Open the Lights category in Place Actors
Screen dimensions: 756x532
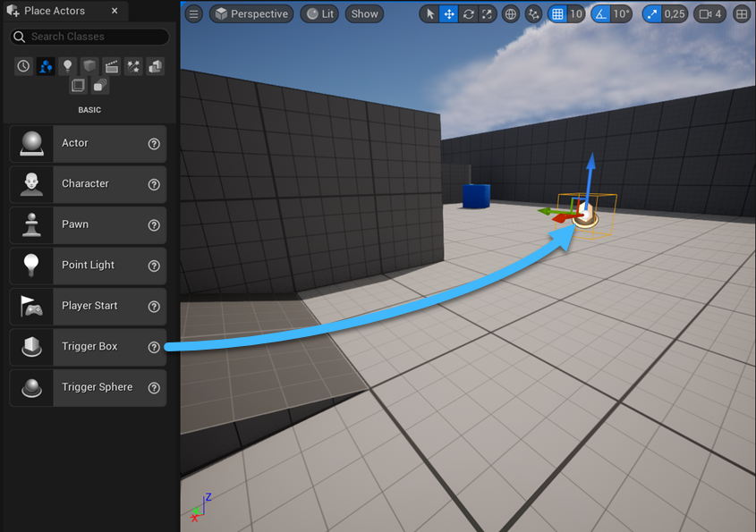(x=67, y=66)
